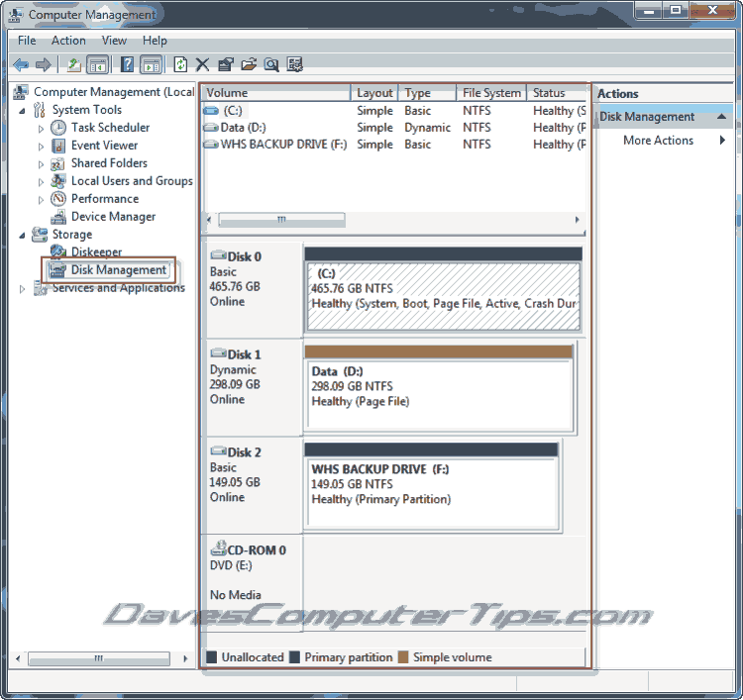743x700 pixels.
Task: Select the Data (D:) volume row
Action: pyautogui.click(x=394, y=128)
